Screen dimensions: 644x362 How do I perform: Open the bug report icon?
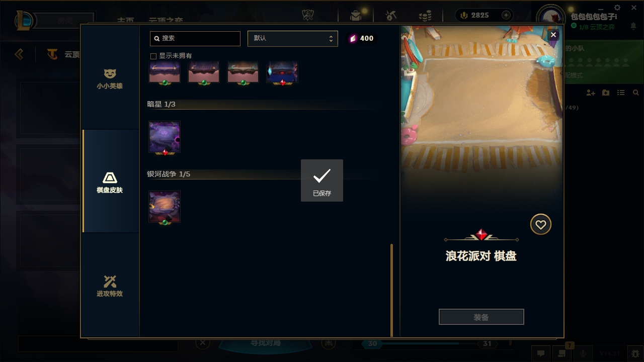[x=635, y=353]
